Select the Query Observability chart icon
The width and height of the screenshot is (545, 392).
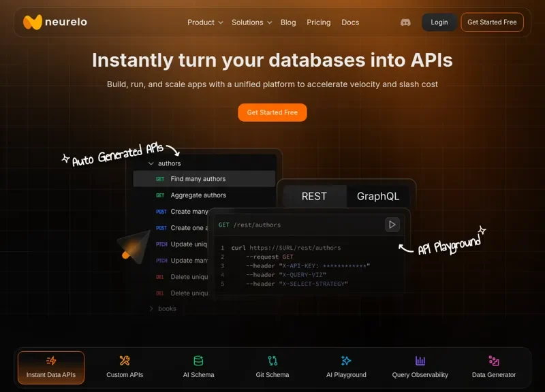[420, 361]
